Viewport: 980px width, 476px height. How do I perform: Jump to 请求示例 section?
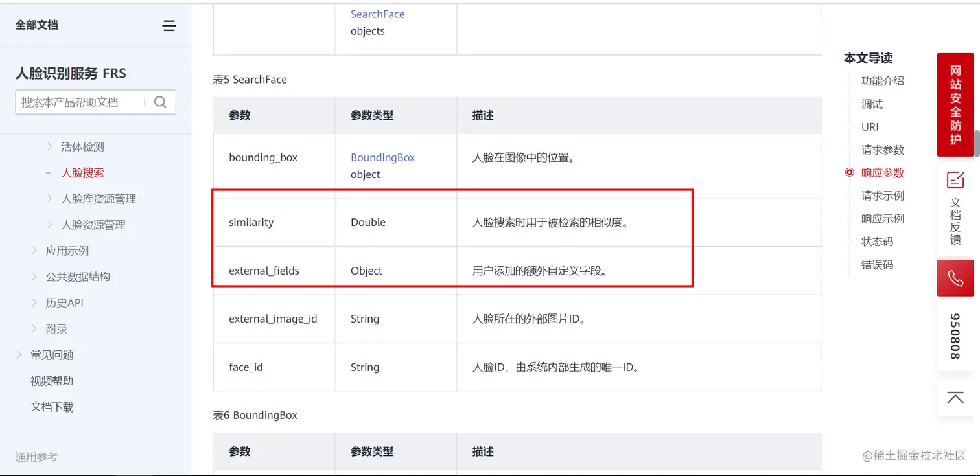[x=882, y=196]
